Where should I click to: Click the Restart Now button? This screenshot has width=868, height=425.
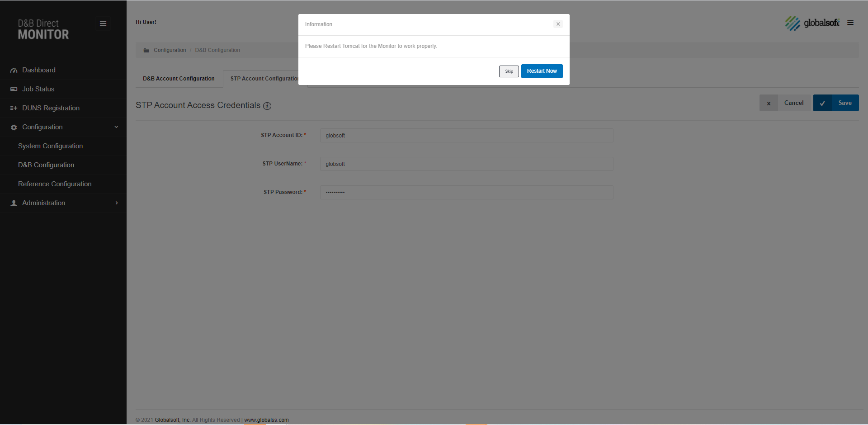click(x=542, y=71)
